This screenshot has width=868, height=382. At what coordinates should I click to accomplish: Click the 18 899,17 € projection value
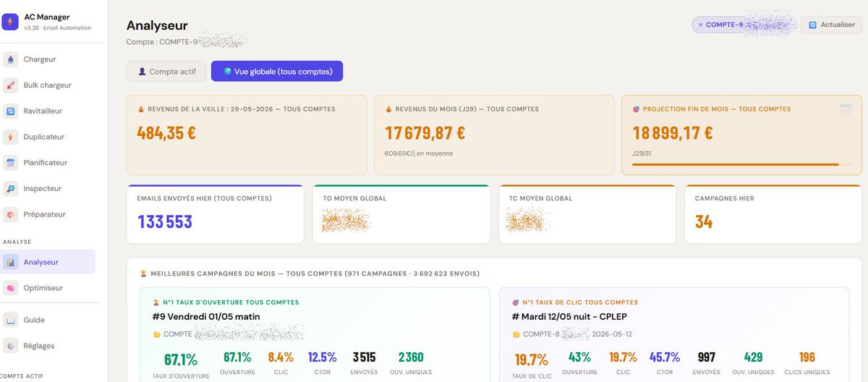(x=672, y=133)
